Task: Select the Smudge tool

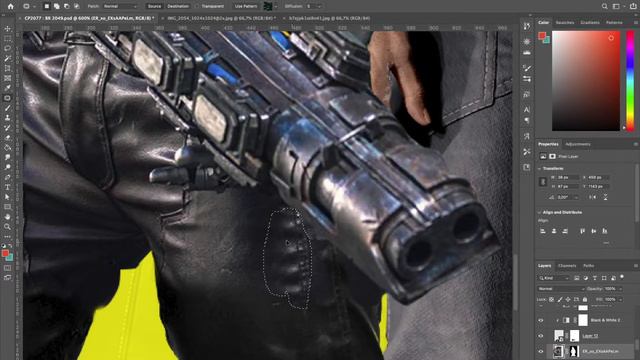Action: [x=7, y=157]
